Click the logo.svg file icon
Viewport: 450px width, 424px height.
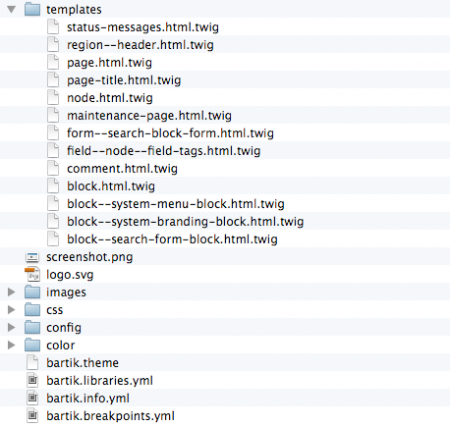click(x=32, y=275)
